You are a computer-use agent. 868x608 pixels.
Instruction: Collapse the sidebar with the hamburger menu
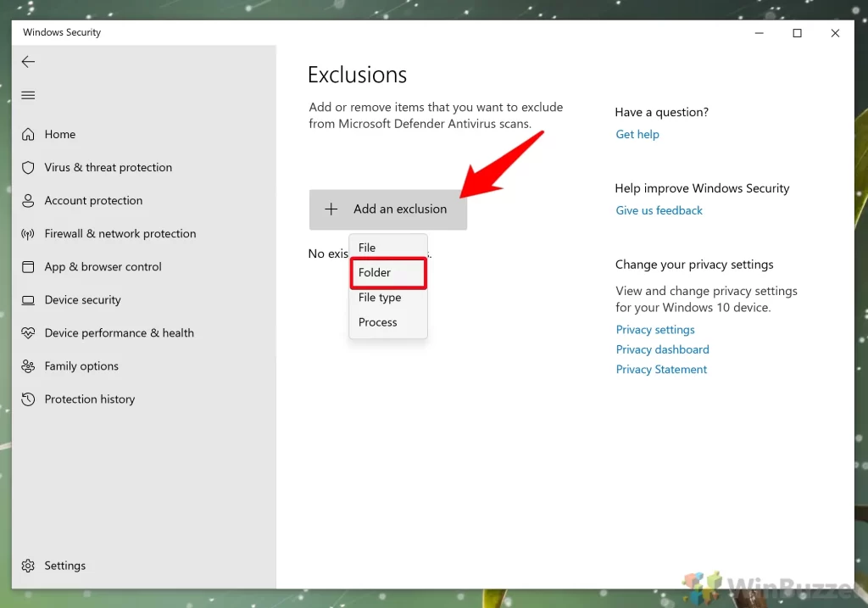click(28, 95)
